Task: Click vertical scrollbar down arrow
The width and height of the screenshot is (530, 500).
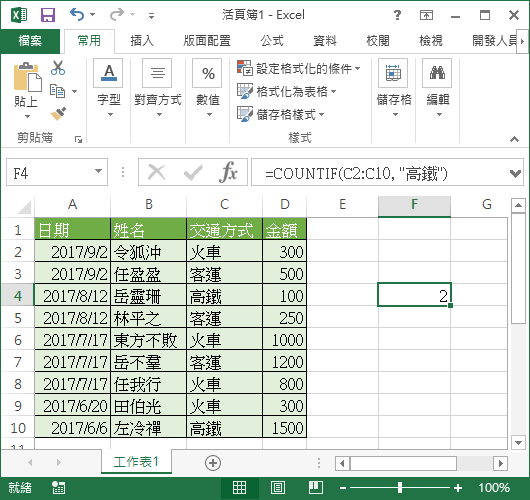Action: 518,442
